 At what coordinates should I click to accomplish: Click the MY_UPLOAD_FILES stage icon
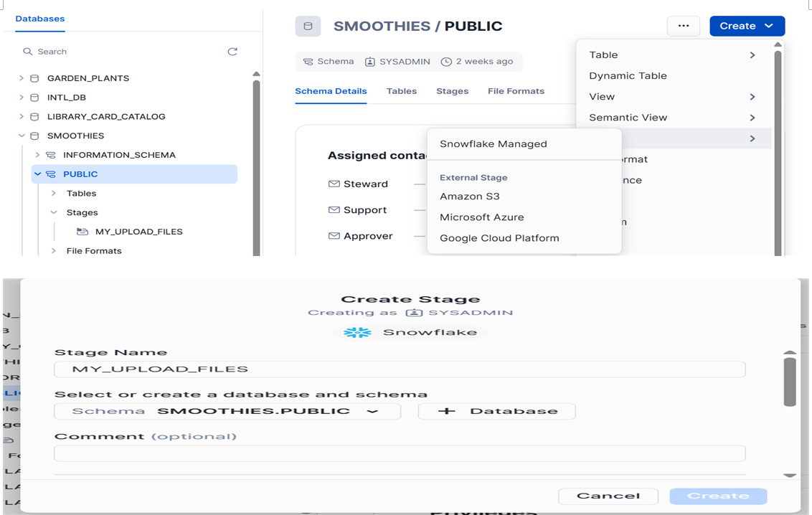click(x=82, y=232)
